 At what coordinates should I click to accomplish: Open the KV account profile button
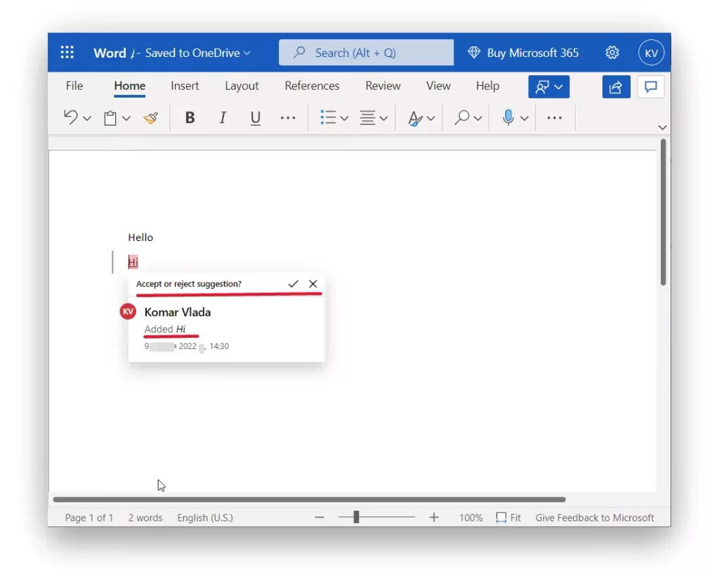point(651,53)
